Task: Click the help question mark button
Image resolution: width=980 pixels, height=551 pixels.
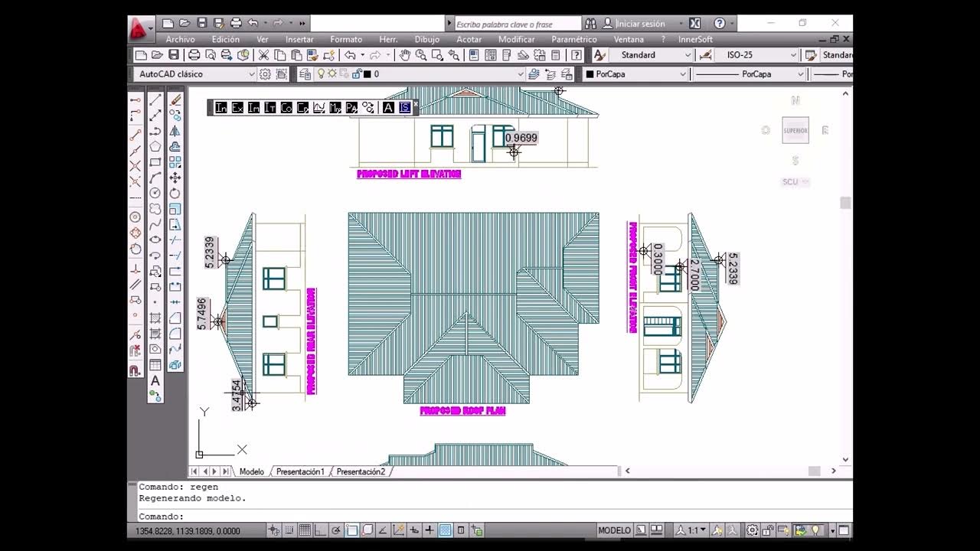Action: pyautogui.click(x=720, y=23)
